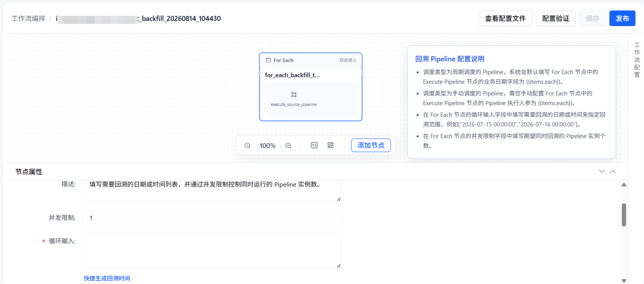644x284 pixels.
Task: Click into the 循环输入 loop input textarea
Action: [x=212, y=251]
